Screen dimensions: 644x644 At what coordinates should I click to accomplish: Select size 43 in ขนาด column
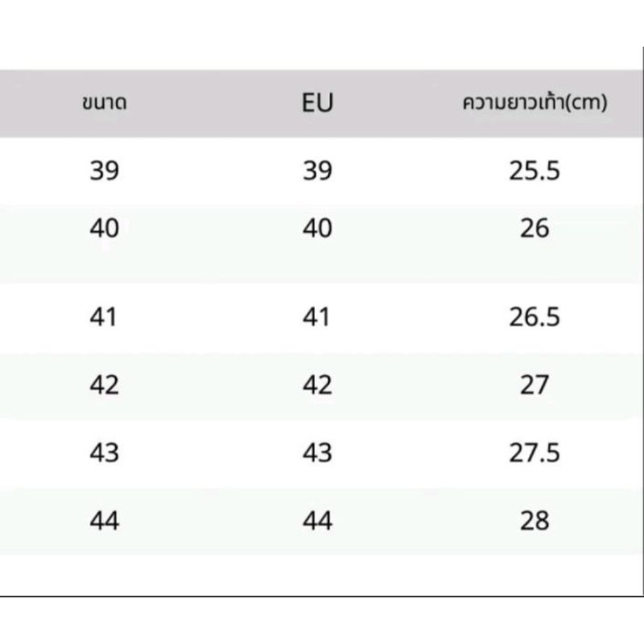105,452
